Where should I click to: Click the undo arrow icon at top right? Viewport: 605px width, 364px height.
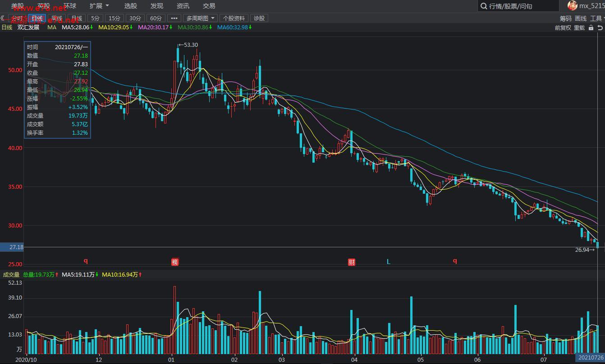coord(600,28)
